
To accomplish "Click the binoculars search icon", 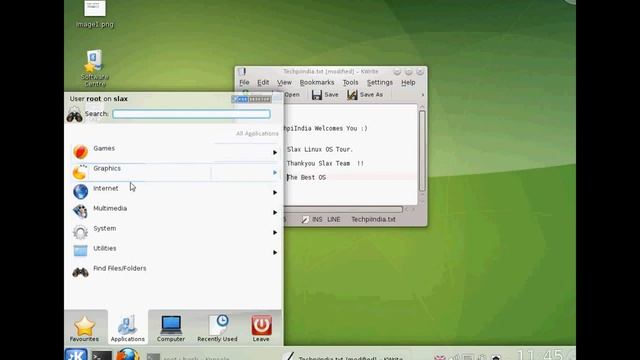I will 75,116.
